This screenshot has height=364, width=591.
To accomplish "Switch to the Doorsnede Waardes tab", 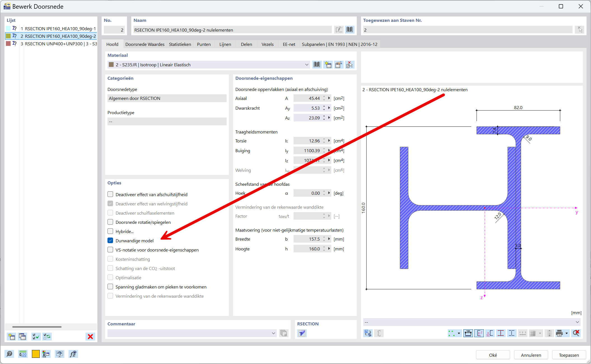I will [145, 44].
